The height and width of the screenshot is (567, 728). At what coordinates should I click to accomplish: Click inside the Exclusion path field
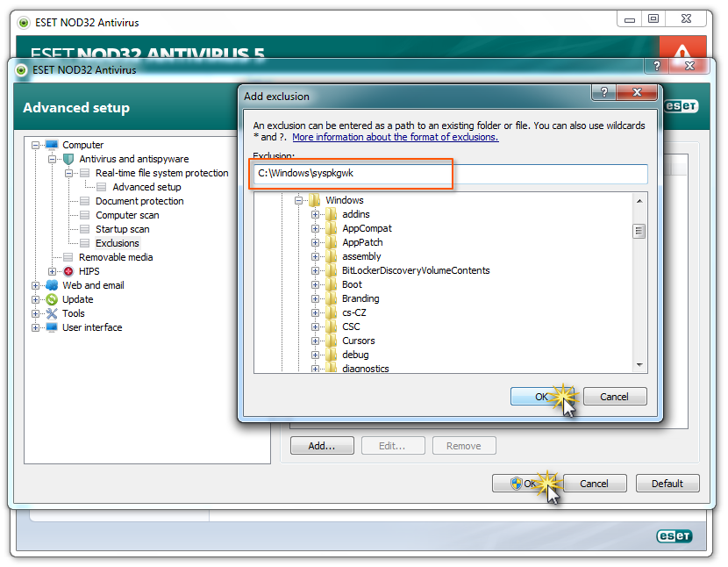[450, 174]
